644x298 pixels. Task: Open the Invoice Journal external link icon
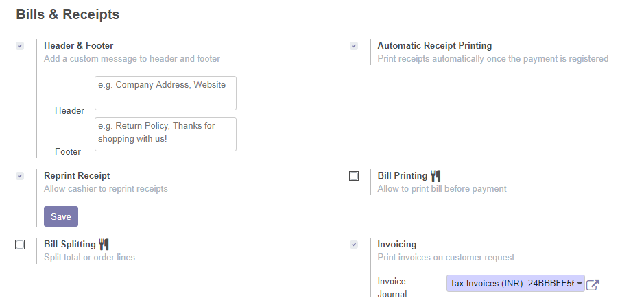tap(593, 284)
